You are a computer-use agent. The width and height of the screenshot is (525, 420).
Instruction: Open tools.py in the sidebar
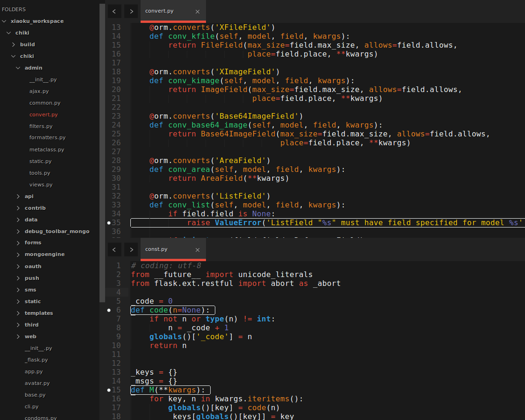40,173
